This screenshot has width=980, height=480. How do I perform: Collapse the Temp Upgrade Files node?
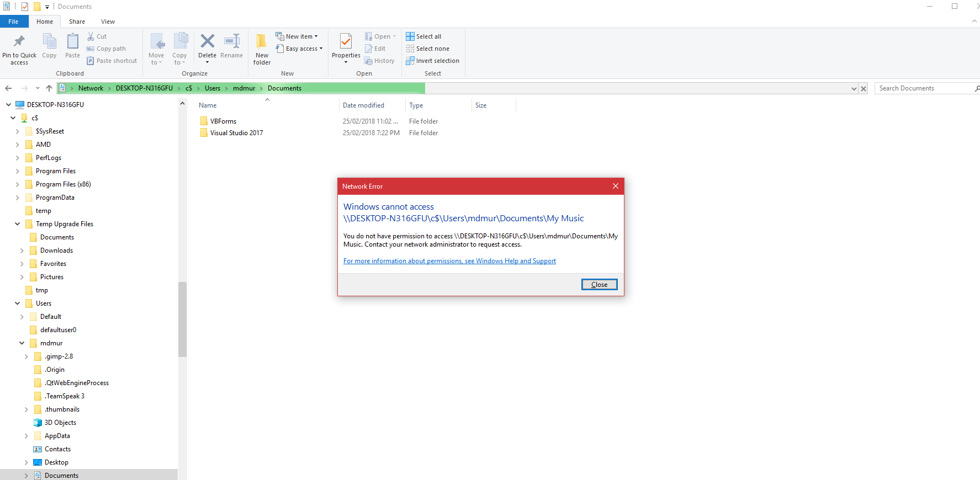(x=17, y=224)
